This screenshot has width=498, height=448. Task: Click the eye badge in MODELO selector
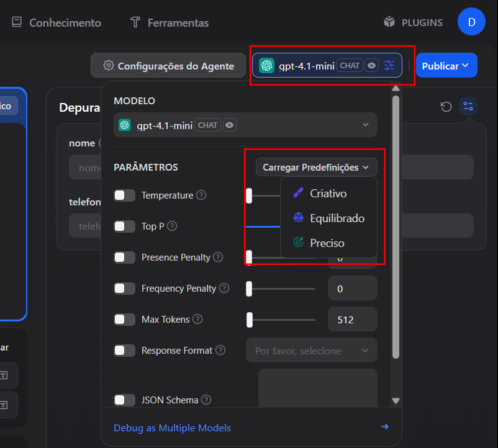click(229, 125)
